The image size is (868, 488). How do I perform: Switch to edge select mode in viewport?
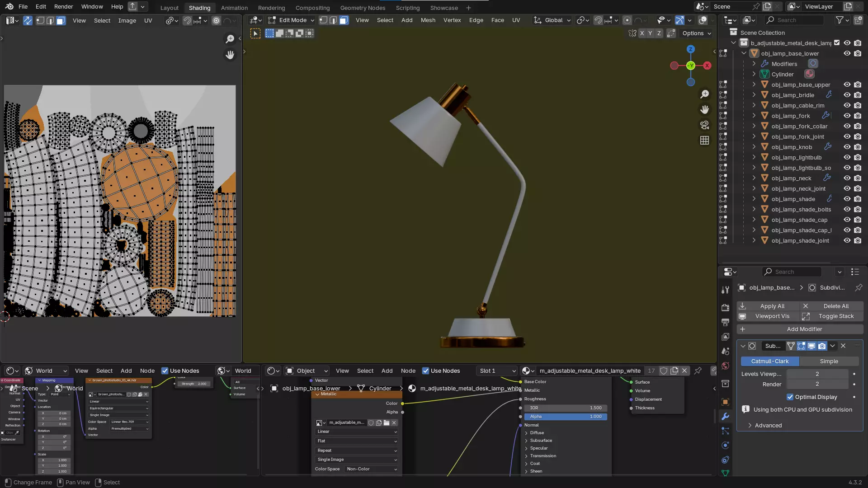(333, 20)
